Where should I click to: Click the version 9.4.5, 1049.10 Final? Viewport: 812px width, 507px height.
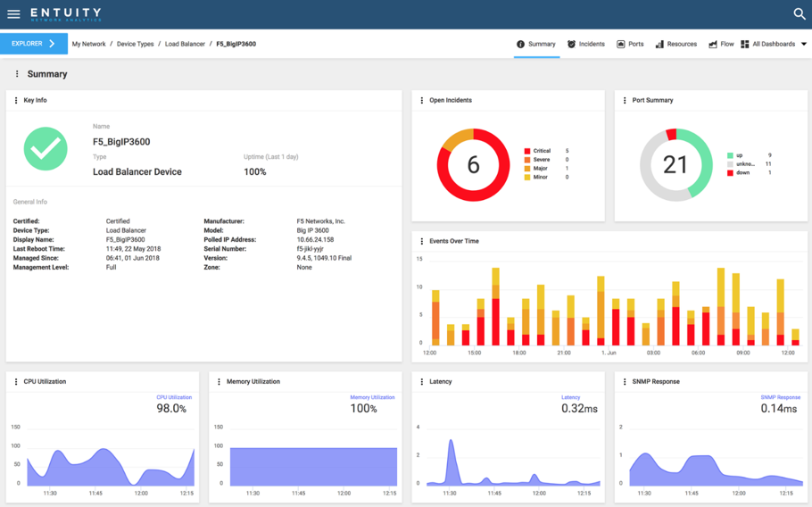tap(324, 258)
